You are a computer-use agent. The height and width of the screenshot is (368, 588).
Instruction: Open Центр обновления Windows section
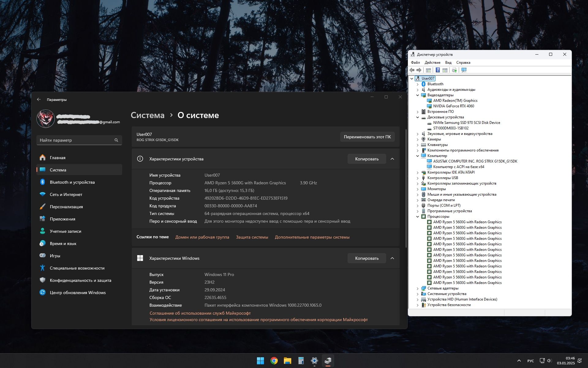[79, 293]
